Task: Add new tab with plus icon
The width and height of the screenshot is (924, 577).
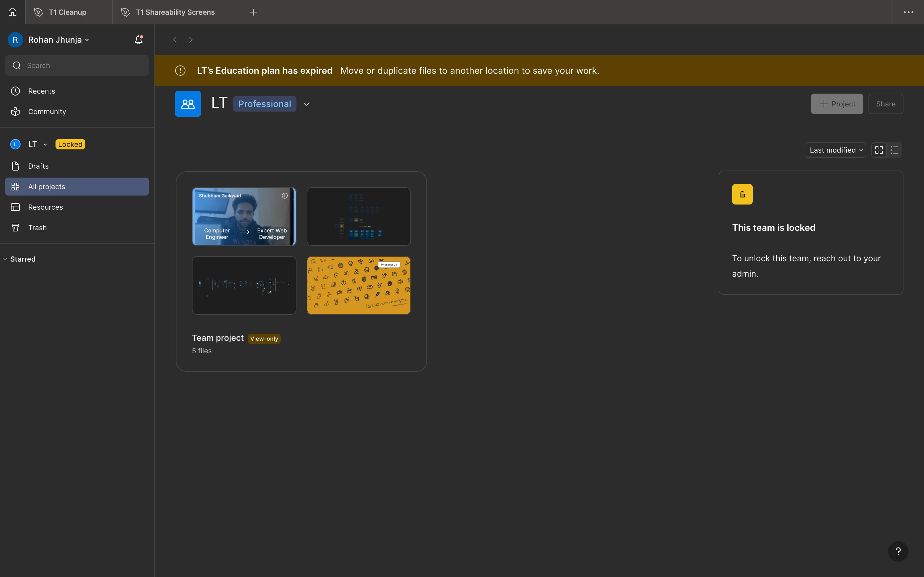Action: tap(253, 12)
